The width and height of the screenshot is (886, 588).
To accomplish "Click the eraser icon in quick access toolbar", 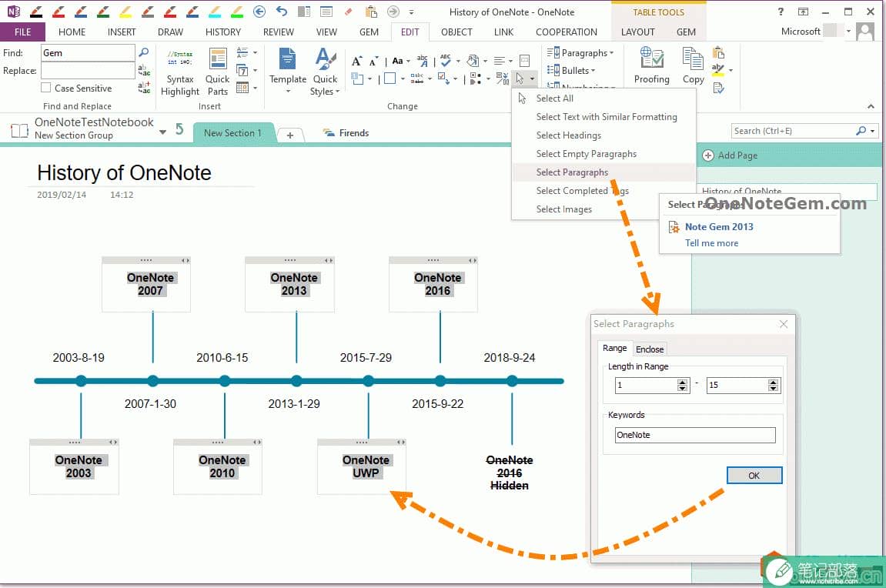I will point(348,12).
